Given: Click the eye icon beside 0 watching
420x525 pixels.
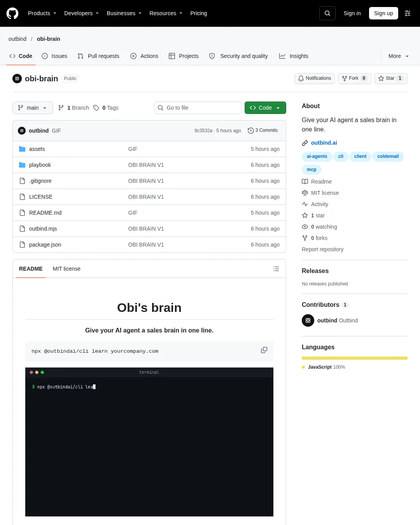Looking at the screenshot, I should point(305,227).
